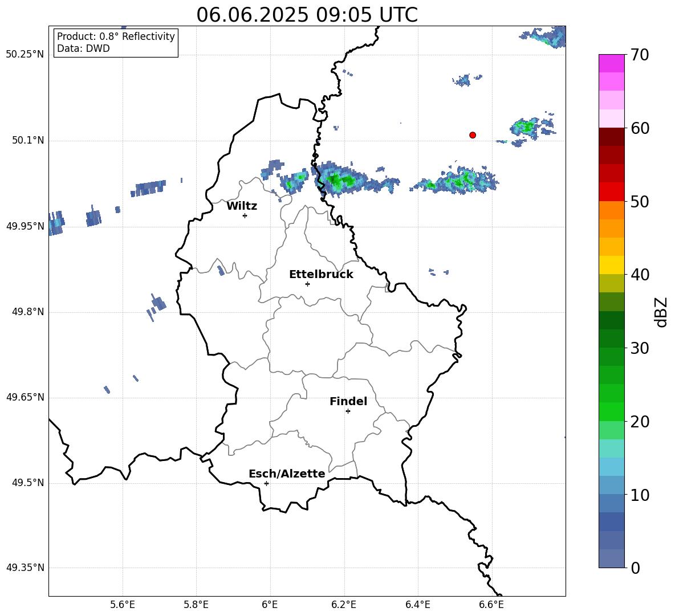The height and width of the screenshot is (616, 675).
Task: Click the red dot marker on the map
Action: 473,135
